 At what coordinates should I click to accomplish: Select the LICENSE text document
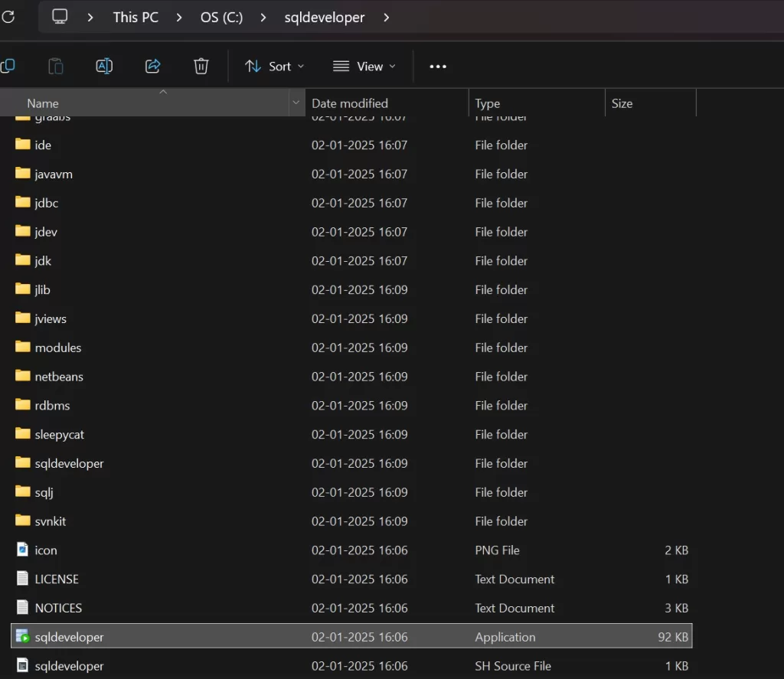pyautogui.click(x=57, y=579)
